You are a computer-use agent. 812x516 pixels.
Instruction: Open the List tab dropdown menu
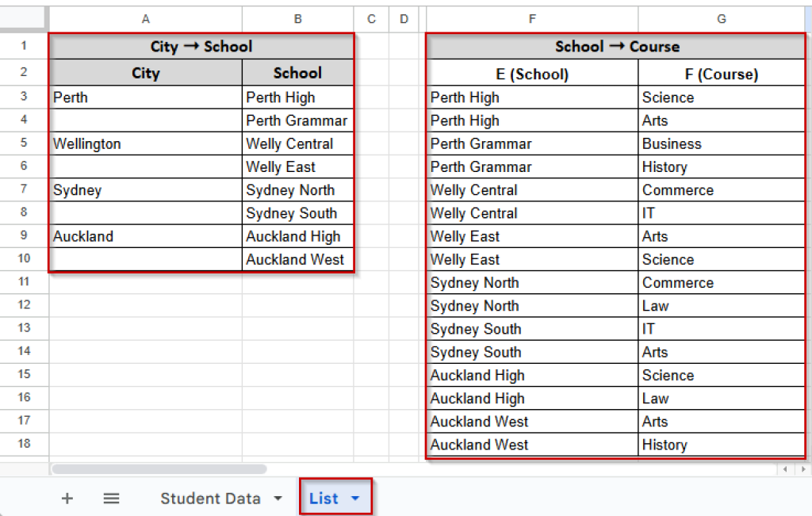click(354, 498)
